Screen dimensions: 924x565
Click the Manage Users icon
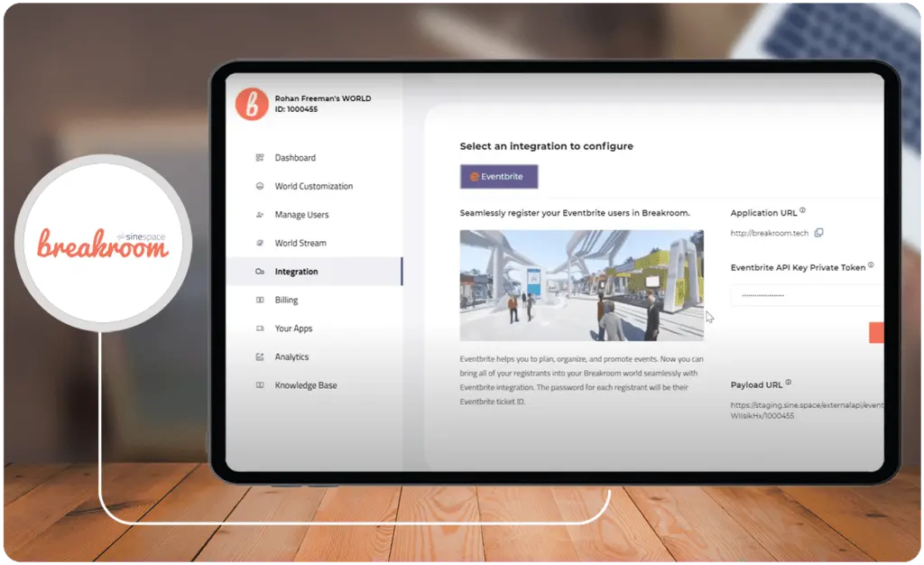[x=260, y=215]
